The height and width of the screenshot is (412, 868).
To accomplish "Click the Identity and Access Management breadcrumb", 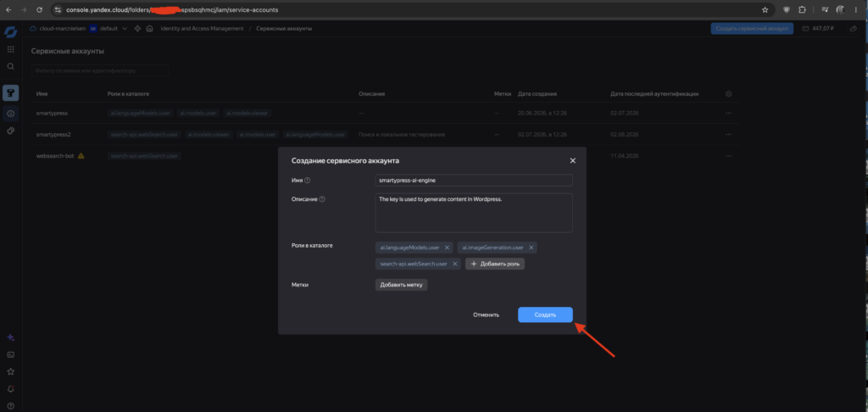I will point(202,28).
